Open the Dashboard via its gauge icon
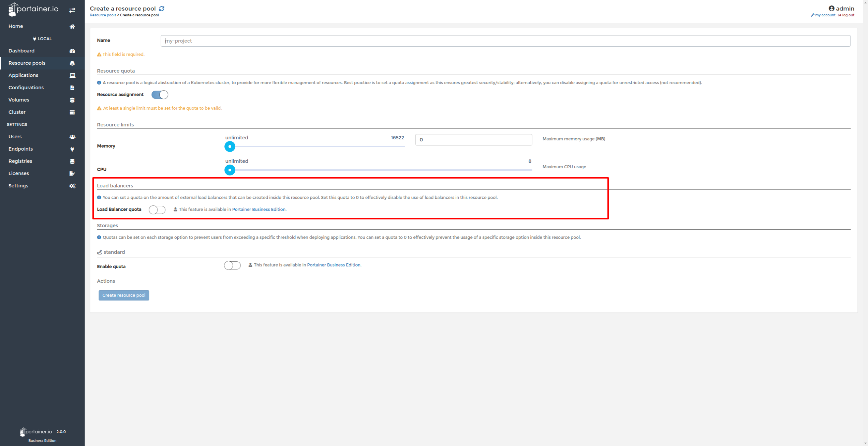This screenshot has height=446, width=868. pyautogui.click(x=72, y=51)
